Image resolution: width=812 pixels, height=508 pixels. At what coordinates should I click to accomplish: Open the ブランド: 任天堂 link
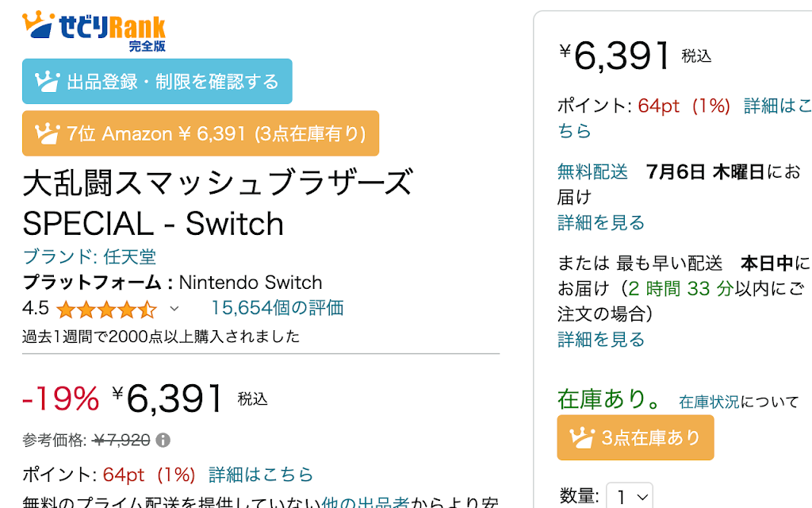point(89,257)
